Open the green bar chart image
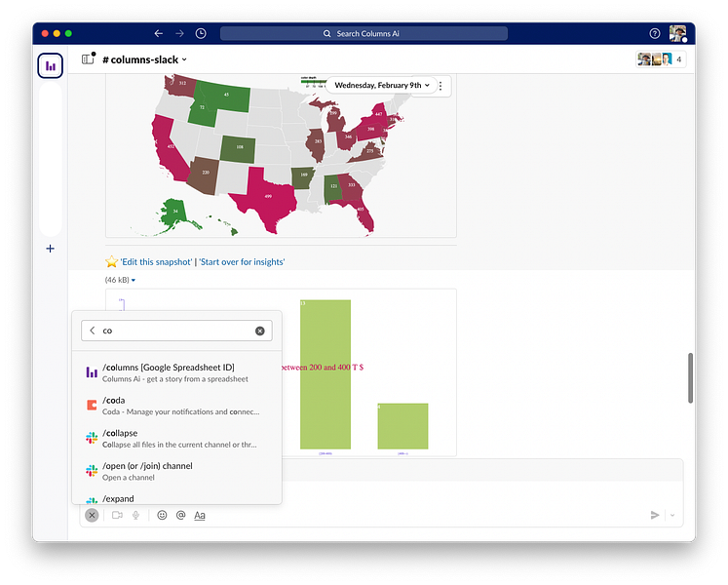This screenshot has width=728, height=585. coord(369,371)
